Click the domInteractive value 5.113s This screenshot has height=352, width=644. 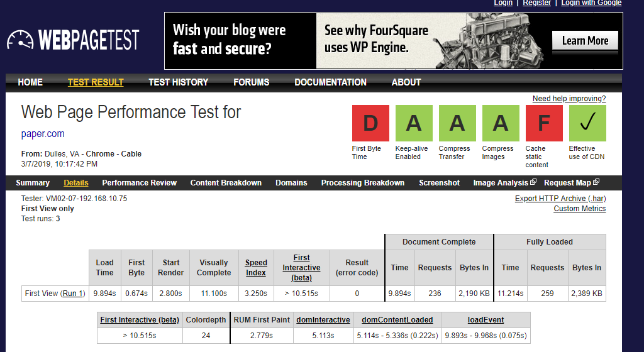click(323, 336)
